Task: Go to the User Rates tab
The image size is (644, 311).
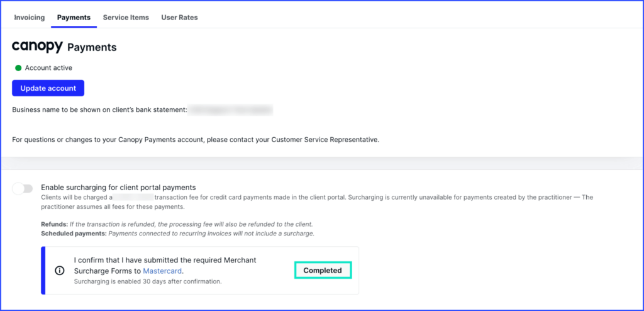Action: point(179,18)
